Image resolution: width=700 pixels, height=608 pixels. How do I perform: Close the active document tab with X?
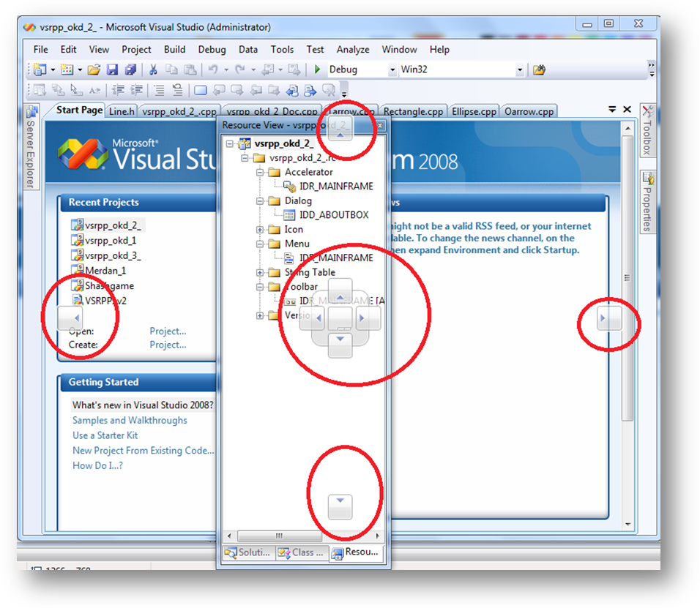[628, 109]
